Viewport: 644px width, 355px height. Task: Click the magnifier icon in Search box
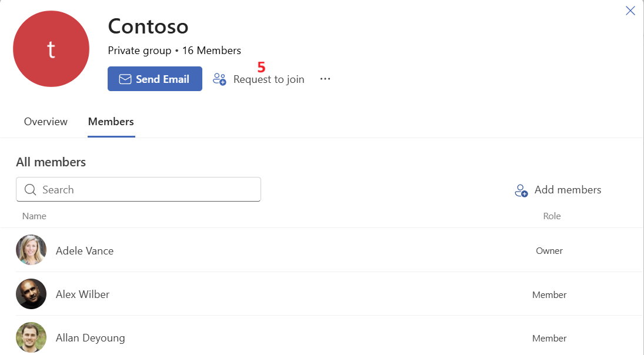(x=31, y=190)
